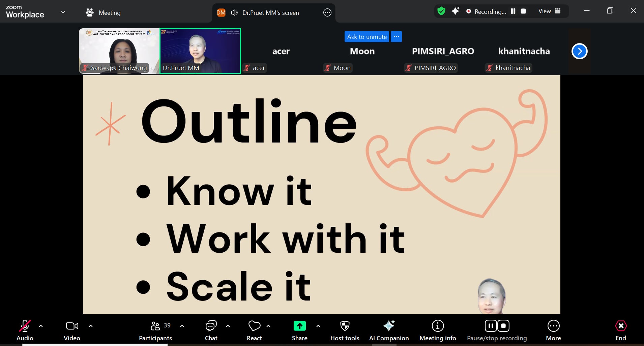
Task: Pause recording from the top bar
Action: pyautogui.click(x=513, y=11)
